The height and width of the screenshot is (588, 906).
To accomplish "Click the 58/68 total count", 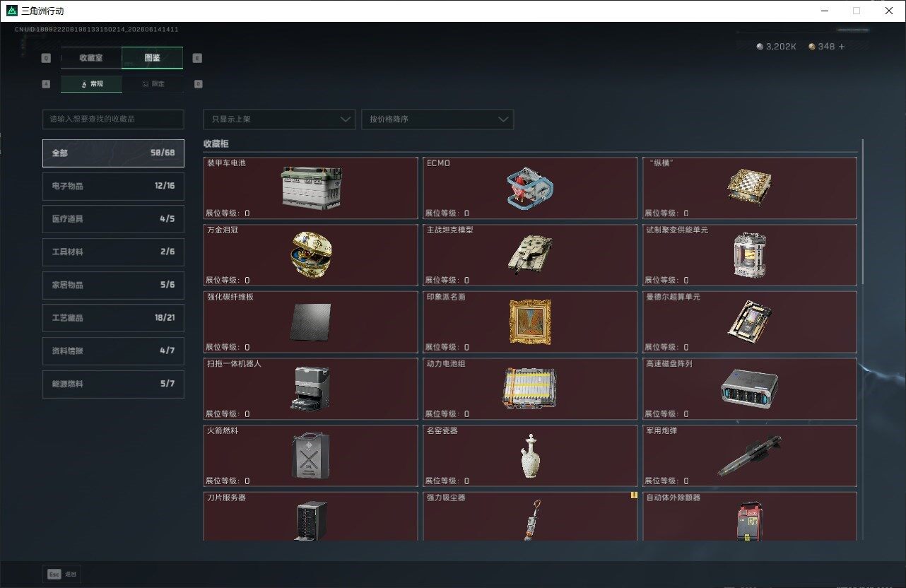I will tap(163, 153).
